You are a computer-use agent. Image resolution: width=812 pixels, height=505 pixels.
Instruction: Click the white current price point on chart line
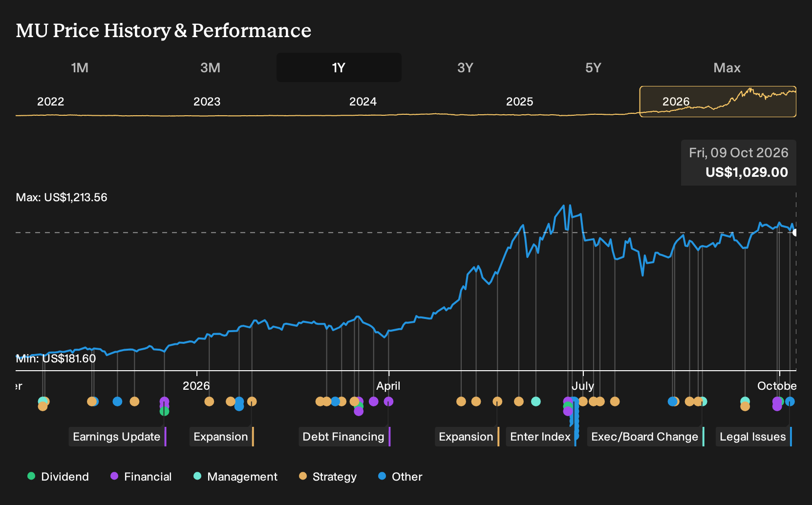[795, 232]
